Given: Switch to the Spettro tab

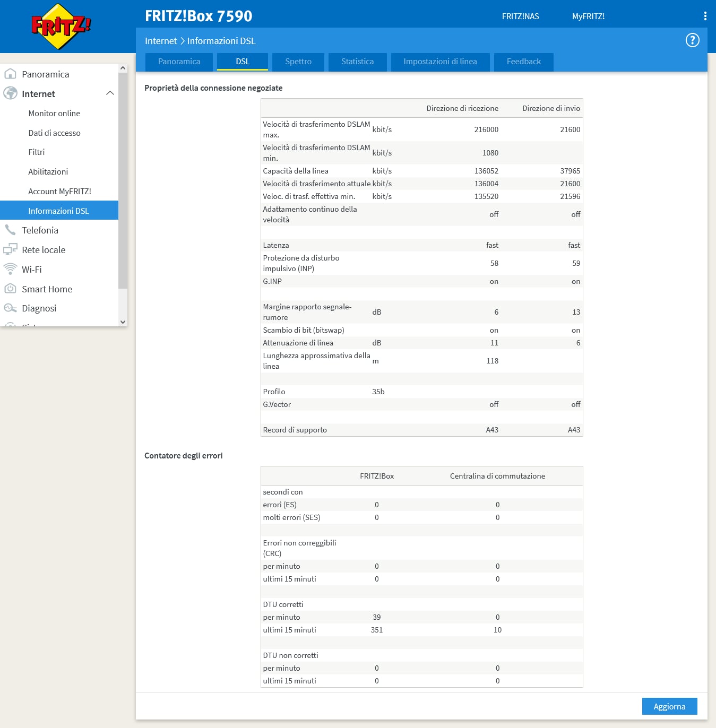Looking at the screenshot, I should (x=298, y=62).
